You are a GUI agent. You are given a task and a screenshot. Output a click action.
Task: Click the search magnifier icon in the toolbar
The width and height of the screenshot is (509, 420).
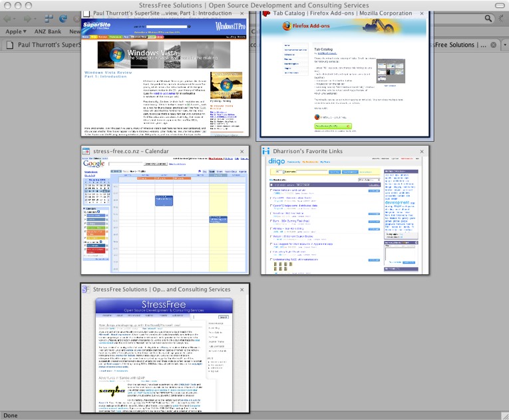tap(488, 19)
